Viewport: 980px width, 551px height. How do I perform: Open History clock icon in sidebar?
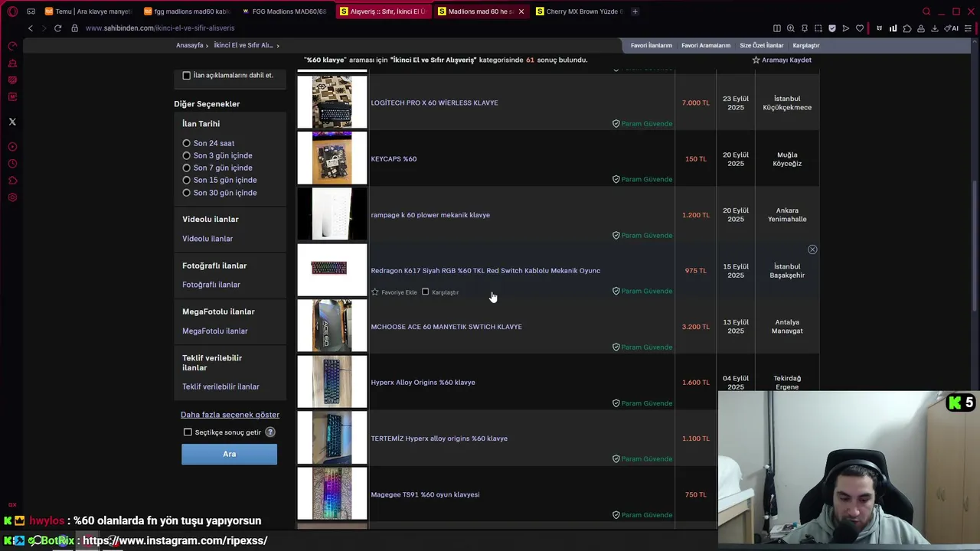(12, 164)
